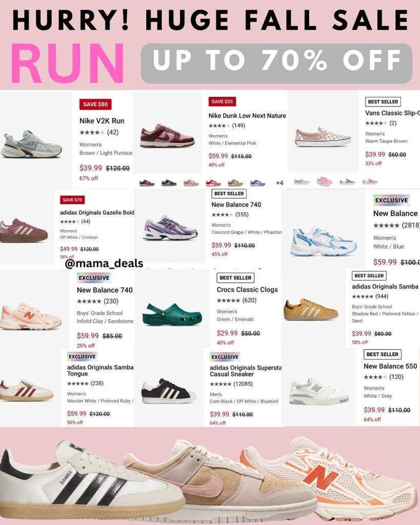Click the @mama_deals handle
The width and height of the screenshot is (420, 525).
click(x=104, y=264)
